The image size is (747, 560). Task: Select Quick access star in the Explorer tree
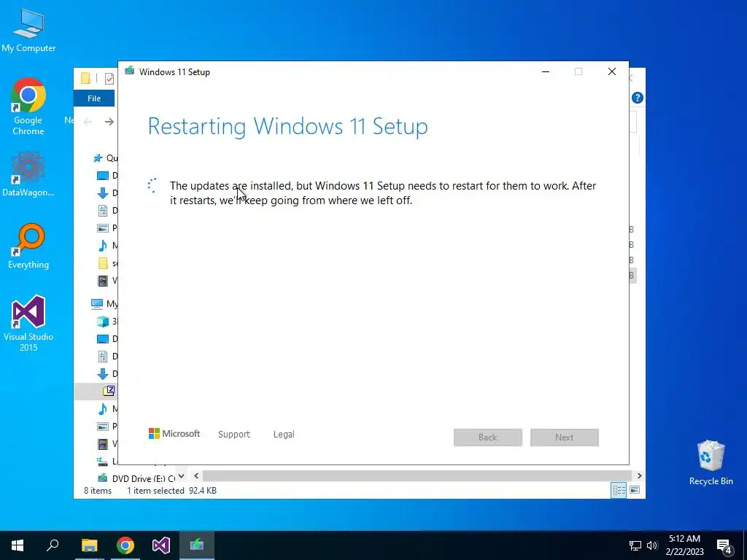tap(98, 158)
